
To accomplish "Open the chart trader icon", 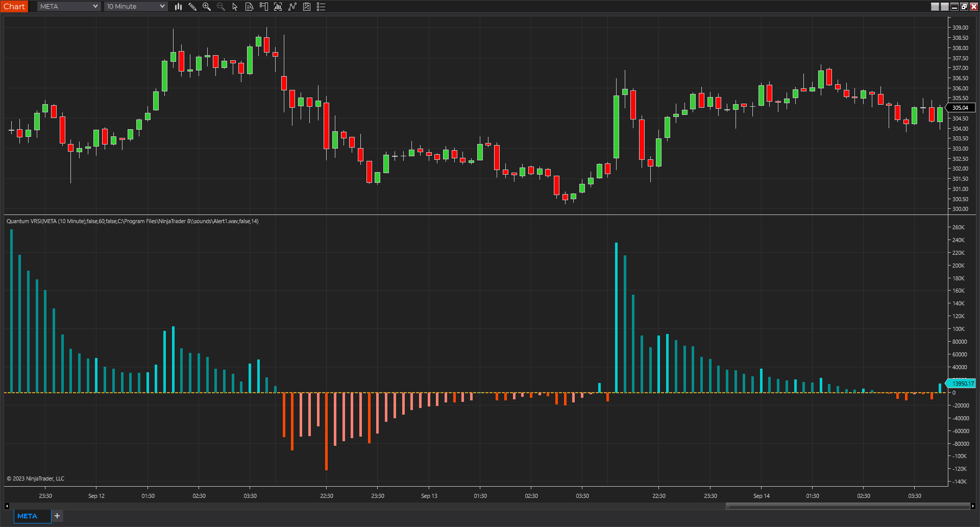I will tap(264, 7).
